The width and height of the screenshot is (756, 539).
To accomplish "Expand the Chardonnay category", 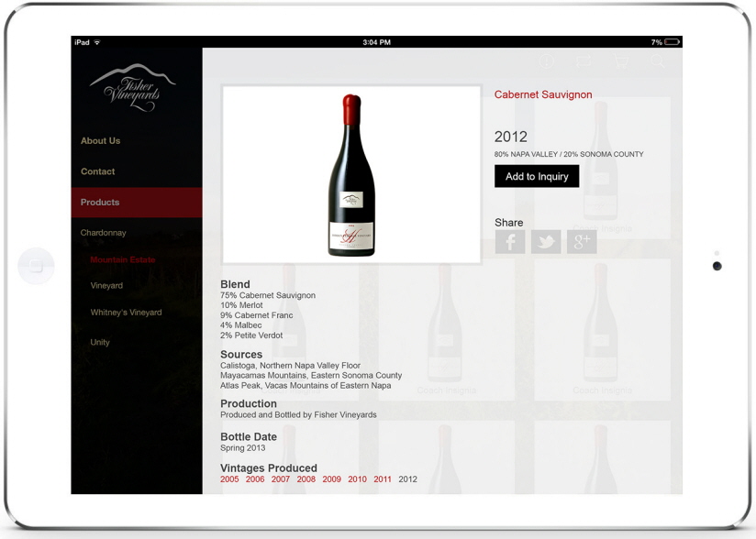I will click(x=103, y=233).
